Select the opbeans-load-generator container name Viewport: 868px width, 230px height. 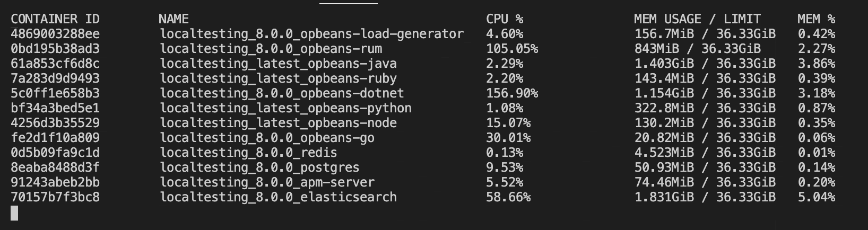tap(312, 34)
